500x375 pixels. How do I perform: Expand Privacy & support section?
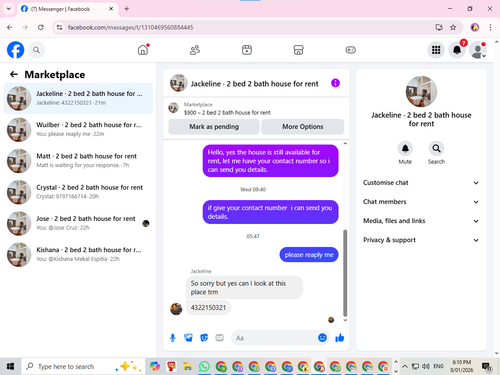421,240
